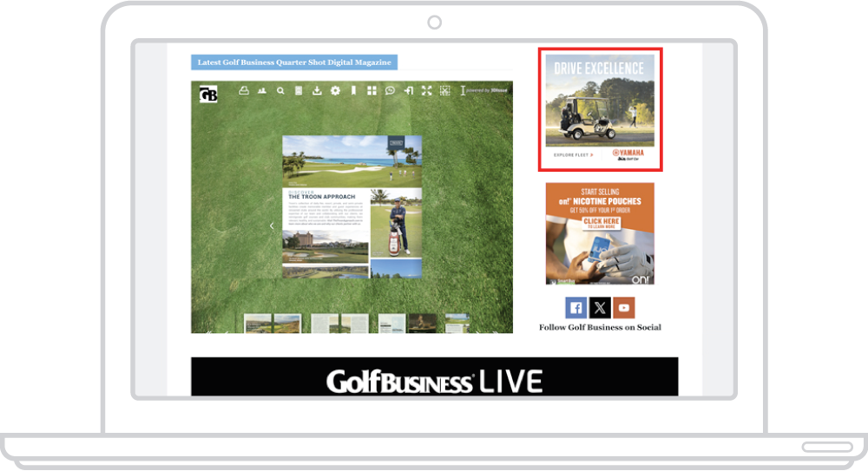
Task: Click the print tray icon in viewer toolbar
Action: coord(244,91)
